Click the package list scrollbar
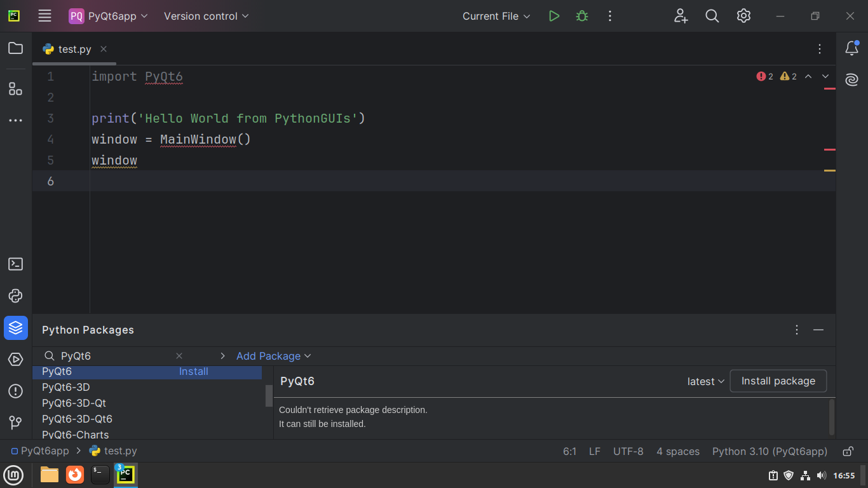This screenshot has height=488, width=868. point(269,395)
